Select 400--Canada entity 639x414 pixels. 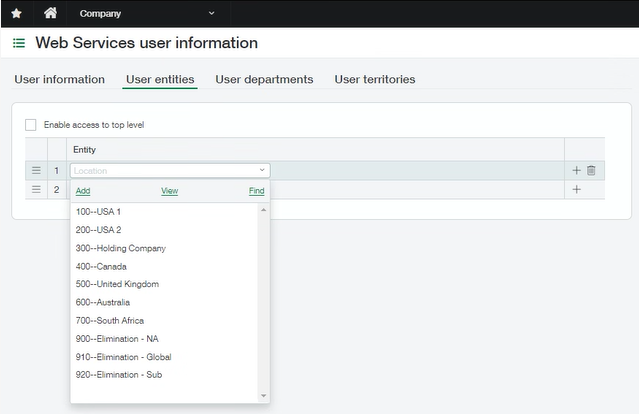(x=164, y=266)
